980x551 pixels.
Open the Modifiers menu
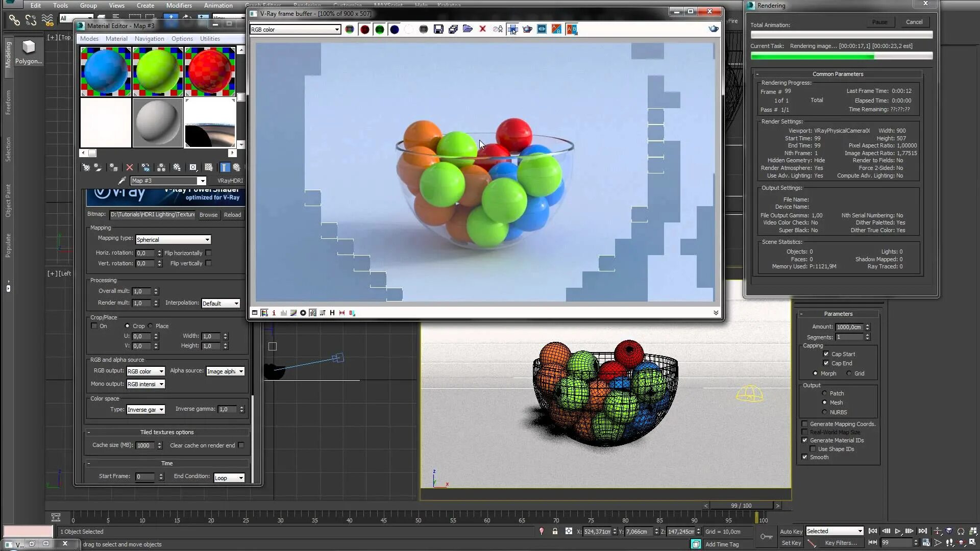pos(179,6)
